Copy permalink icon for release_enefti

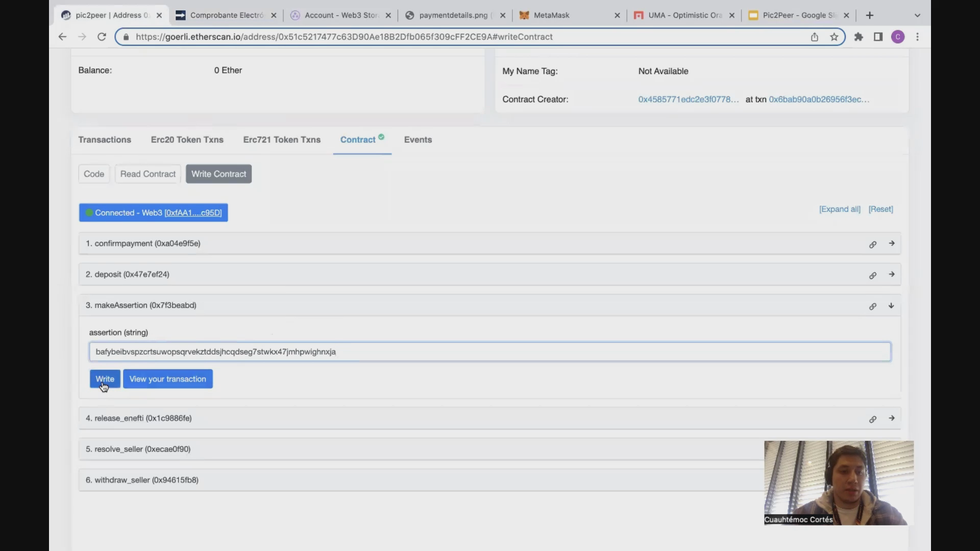click(x=873, y=419)
